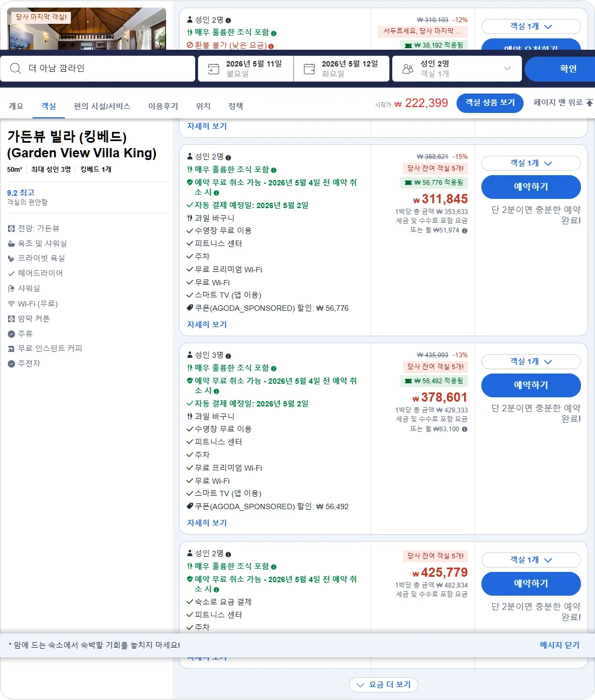
Task: Click info icon next to 환불 불가 (낮은 요금)
Action: [x=271, y=46]
